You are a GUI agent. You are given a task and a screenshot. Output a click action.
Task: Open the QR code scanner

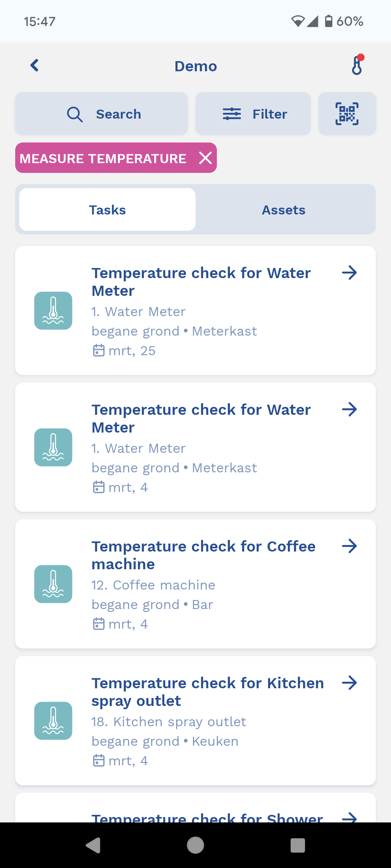[x=347, y=114]
